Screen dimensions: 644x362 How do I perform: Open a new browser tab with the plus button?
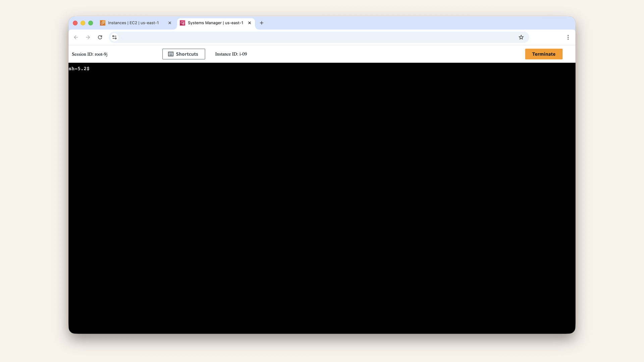tap(262, 23)
